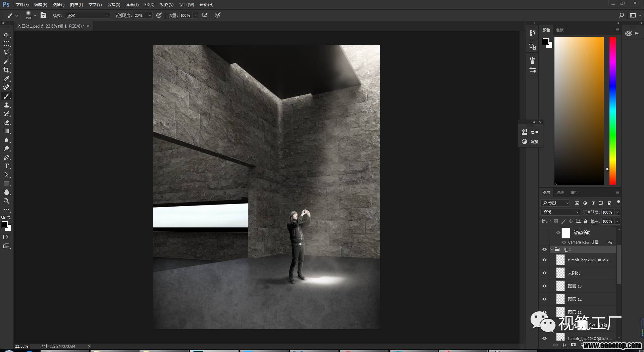Select the Magic Wand tool

coord(6,61)
